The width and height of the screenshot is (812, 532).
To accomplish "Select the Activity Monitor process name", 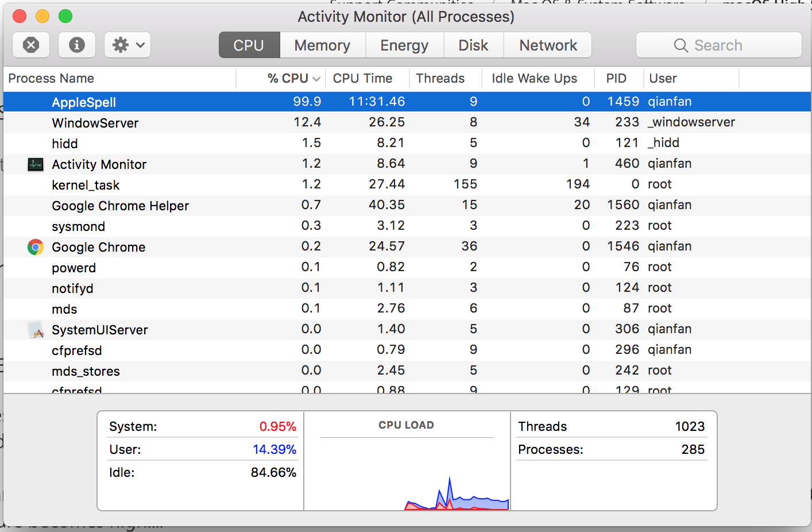I will click(x=99, y=164).
